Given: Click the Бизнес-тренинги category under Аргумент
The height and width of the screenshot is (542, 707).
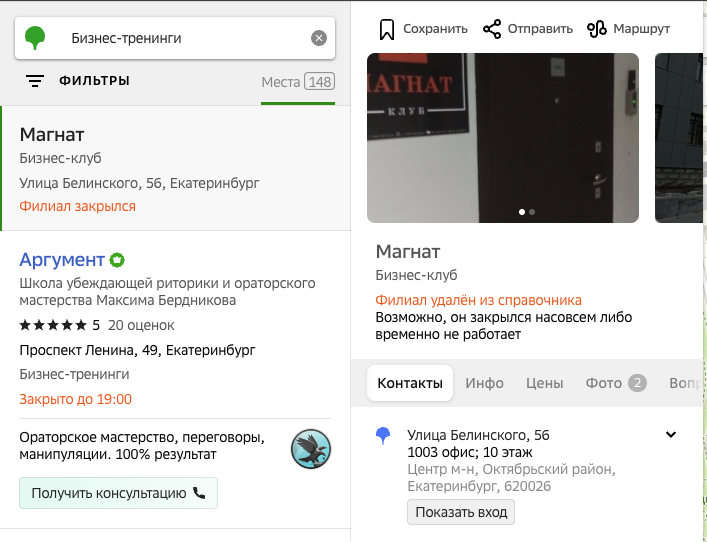Looking at the screenshot, I should tap(74, 374).
